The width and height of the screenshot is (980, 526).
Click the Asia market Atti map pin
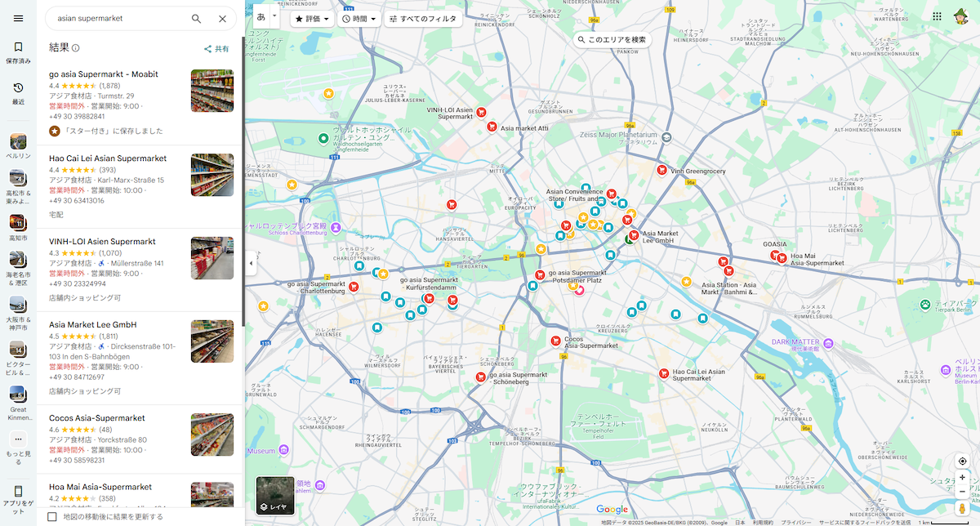(x=492, y=127)
